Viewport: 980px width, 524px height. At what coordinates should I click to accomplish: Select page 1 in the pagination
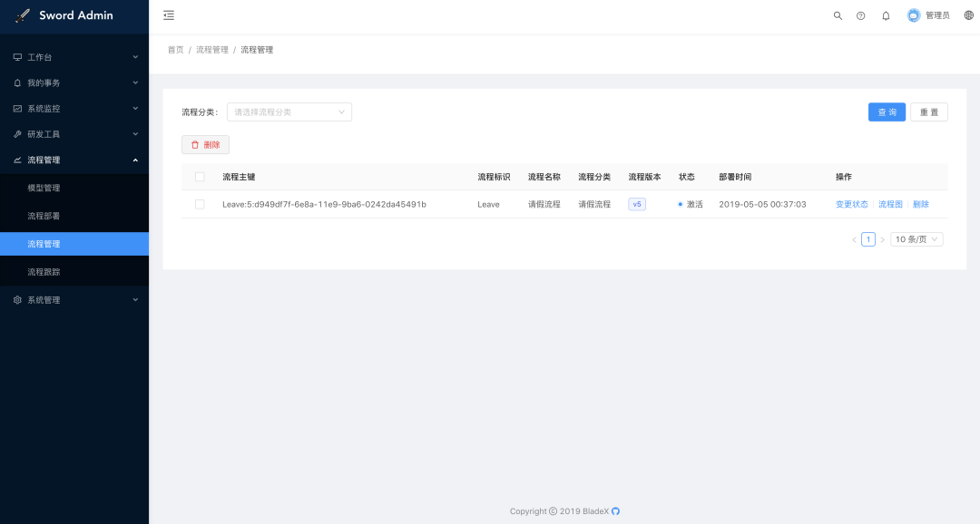pyautogui.click(x=867, y=238)
